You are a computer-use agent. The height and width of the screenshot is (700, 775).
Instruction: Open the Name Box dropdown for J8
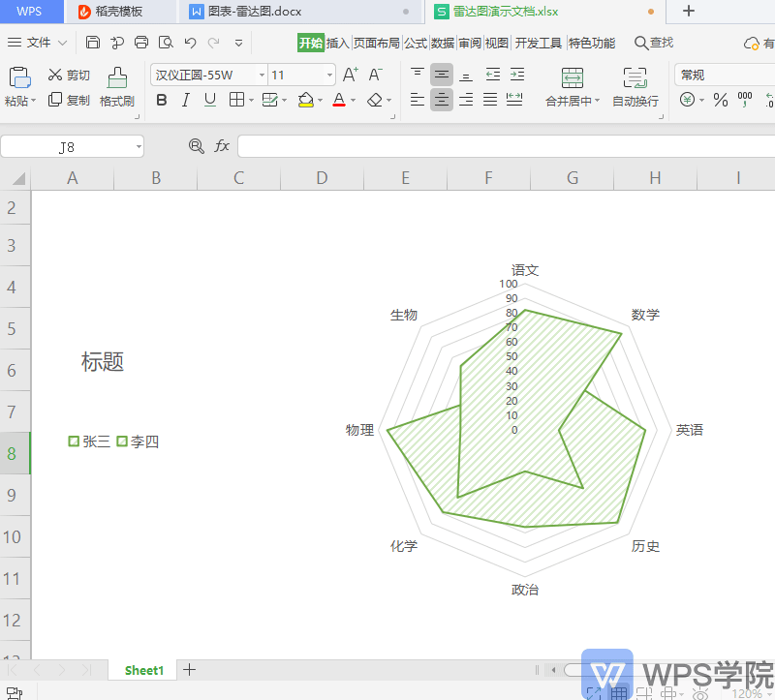pyautogui.click(x=139, y=147)
